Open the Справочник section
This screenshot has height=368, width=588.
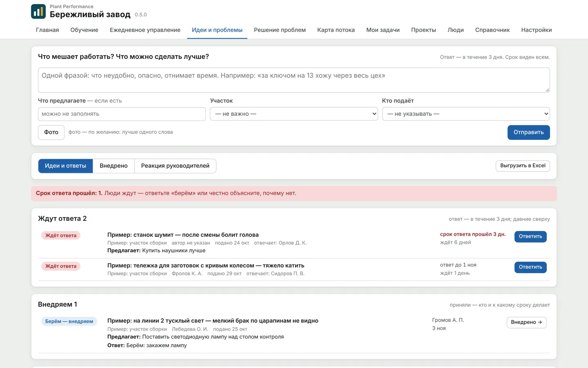pyautogui.click(x=492, y=30)
